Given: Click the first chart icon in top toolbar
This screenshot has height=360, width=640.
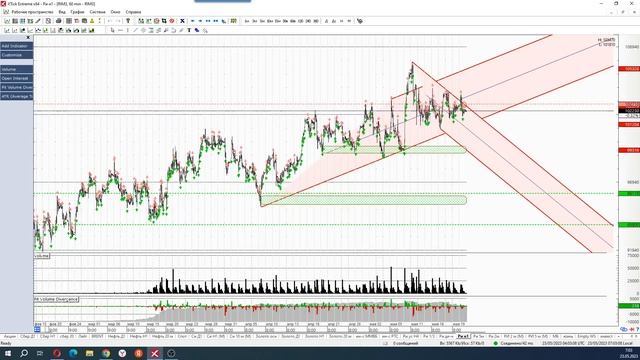Looking at the screenshot, I should [x=7, y=21].
